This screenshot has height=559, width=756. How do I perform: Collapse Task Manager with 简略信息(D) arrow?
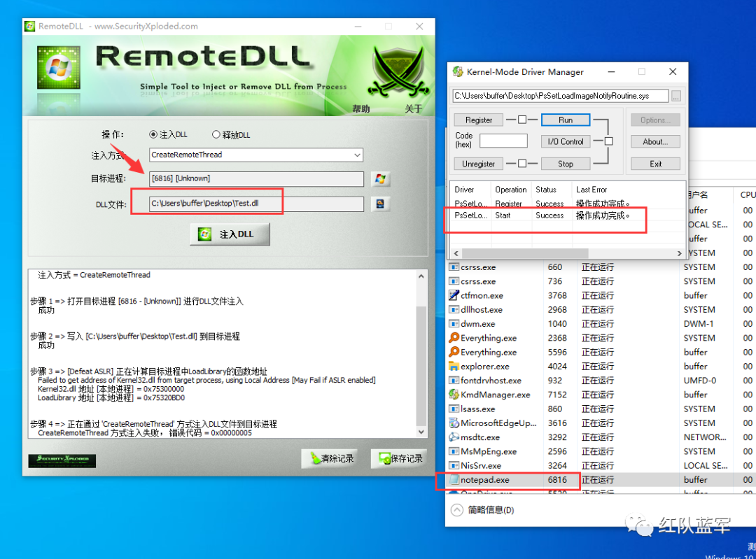click(x=457, y=510)
